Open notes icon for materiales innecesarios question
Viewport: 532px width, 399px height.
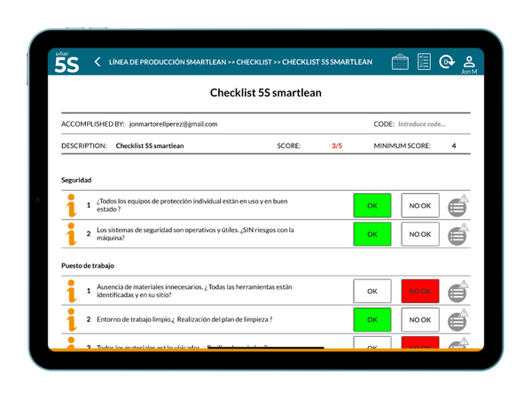coord(458,292)
